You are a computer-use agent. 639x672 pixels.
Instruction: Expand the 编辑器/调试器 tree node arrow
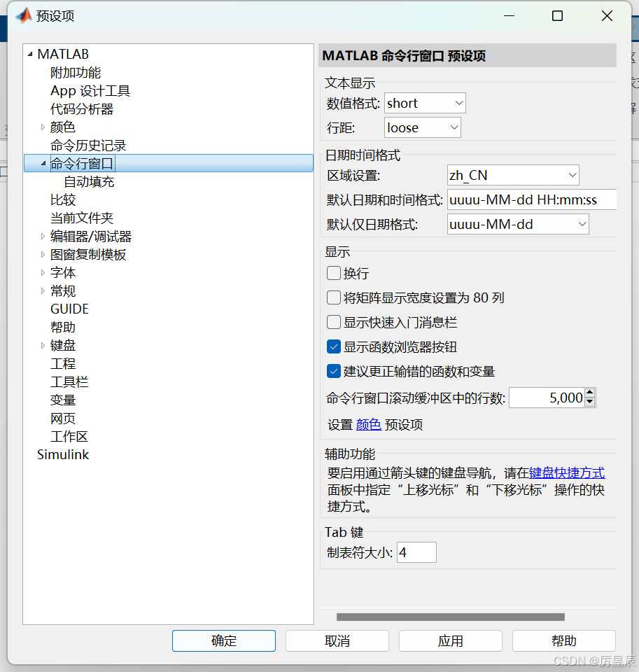click(43, 236)
